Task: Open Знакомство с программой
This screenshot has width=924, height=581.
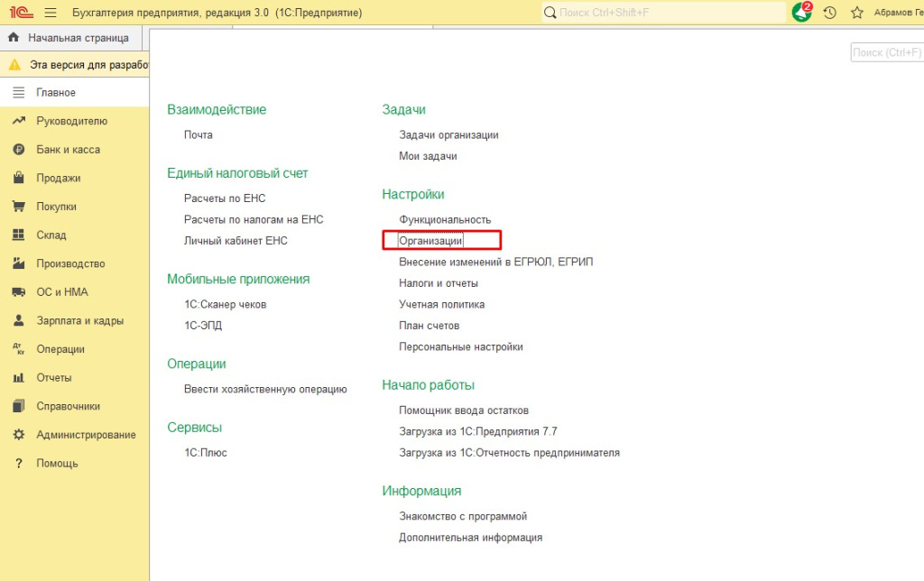Action: pyautogui.click(x=463, y=517)
